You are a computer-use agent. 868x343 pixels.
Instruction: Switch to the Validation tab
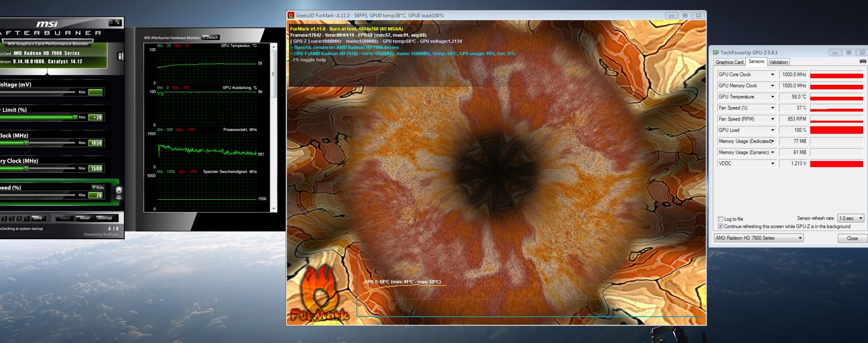coord(778,62)
